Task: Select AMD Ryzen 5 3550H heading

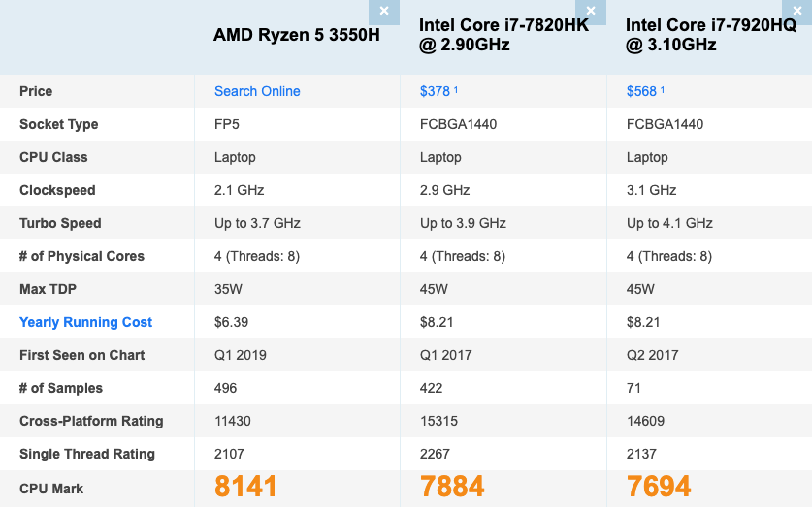Action: pyautogui.click(x=297, y=35)
